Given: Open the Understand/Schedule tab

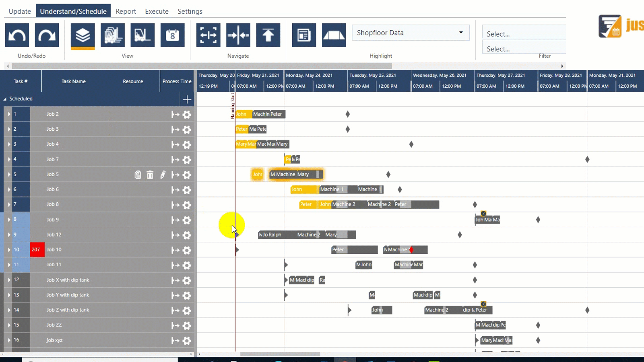Looking at the screenshot, I should (x=73, y=11).
